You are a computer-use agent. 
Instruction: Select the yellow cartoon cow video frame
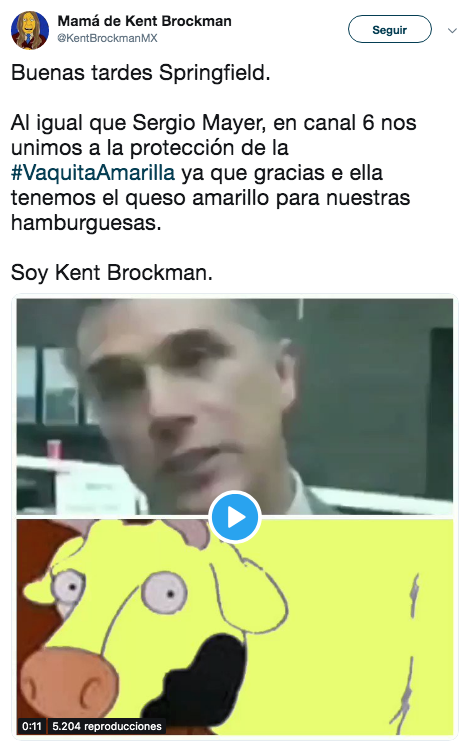coord(235,627)
